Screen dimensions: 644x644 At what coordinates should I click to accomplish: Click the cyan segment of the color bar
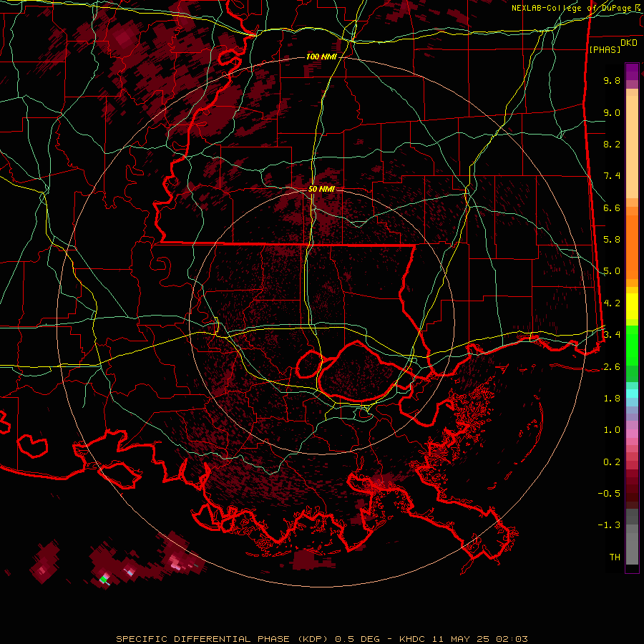tap(632, 394)
